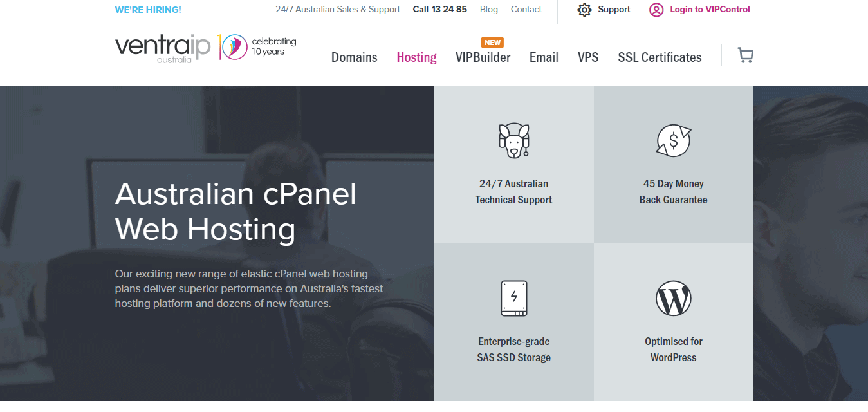Open the SSL Certificates menu
The height and width of the screenshot is (412, 868).
coord(660,57)
